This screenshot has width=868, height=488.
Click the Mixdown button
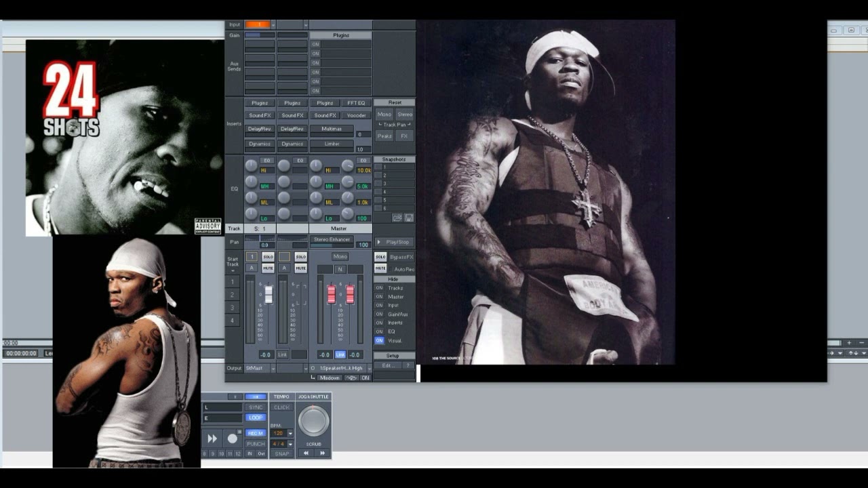click(x=330, y=378)
